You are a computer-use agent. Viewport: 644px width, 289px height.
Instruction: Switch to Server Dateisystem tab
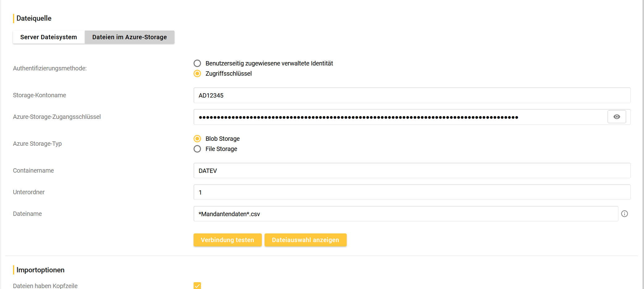(48, 37)
